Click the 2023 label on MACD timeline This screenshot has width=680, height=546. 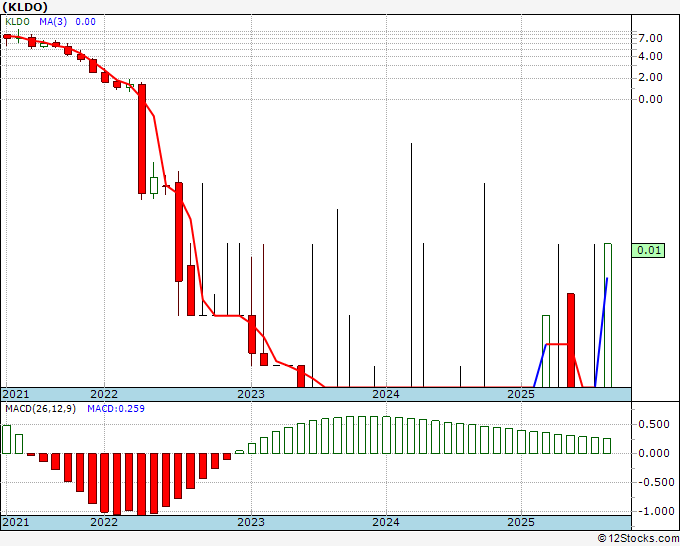251,522
